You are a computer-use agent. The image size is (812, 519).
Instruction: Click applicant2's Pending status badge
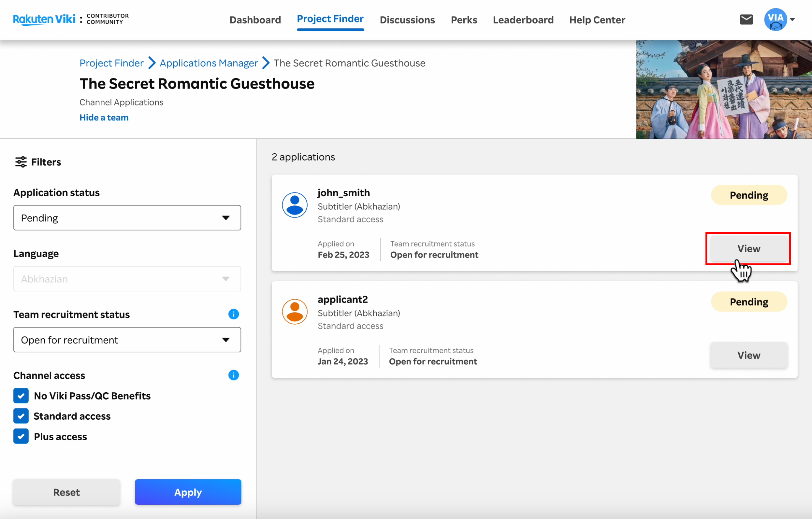pos(749,302)
